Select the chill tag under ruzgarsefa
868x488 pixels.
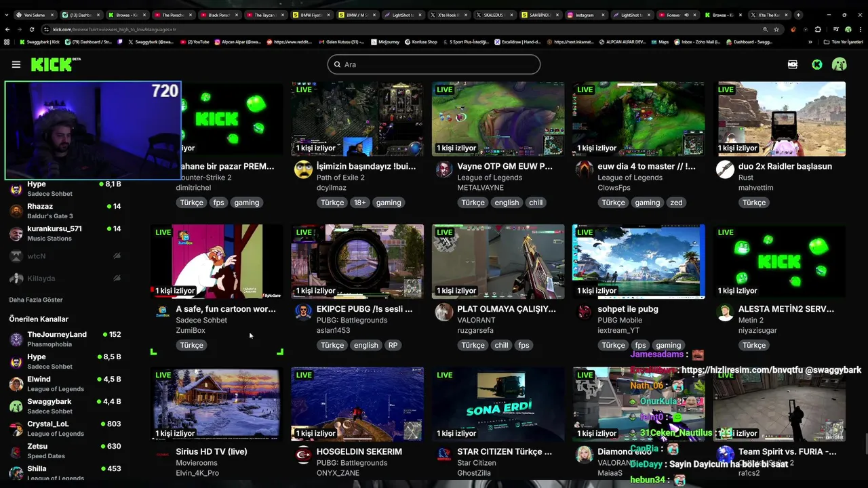[x=501, y=345]
